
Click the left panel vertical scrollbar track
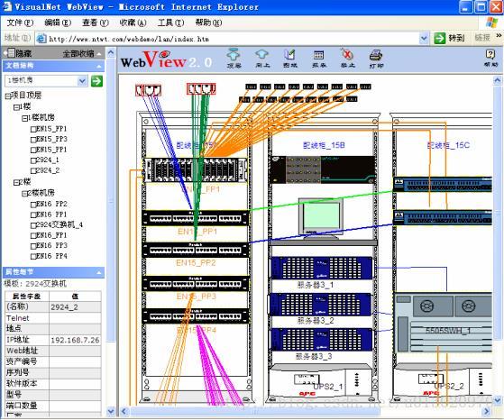111,232
